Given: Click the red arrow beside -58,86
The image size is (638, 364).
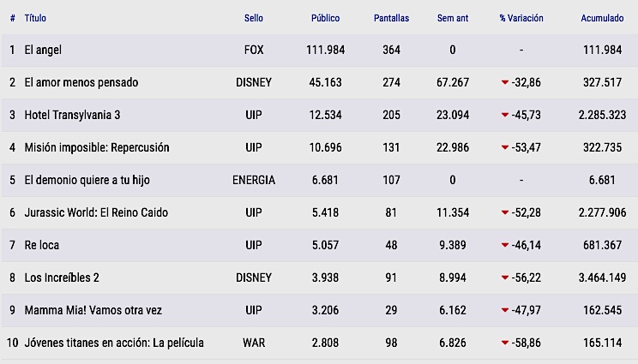Looking at the screenshot, I should pos(505,343).
